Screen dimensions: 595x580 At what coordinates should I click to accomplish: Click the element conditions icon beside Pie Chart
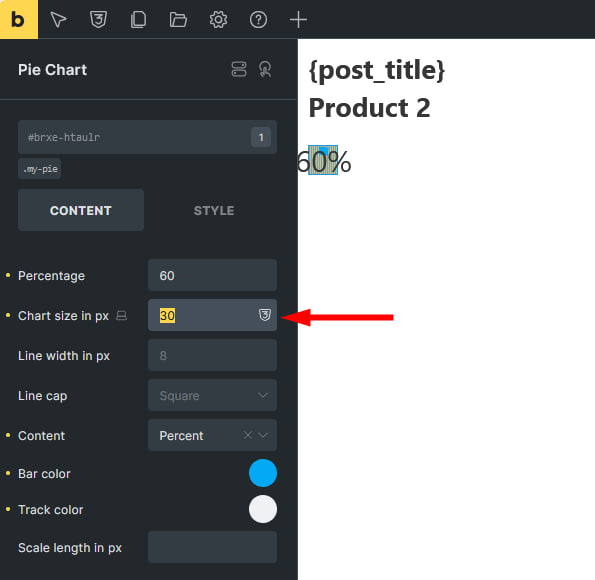click(239, 69)
